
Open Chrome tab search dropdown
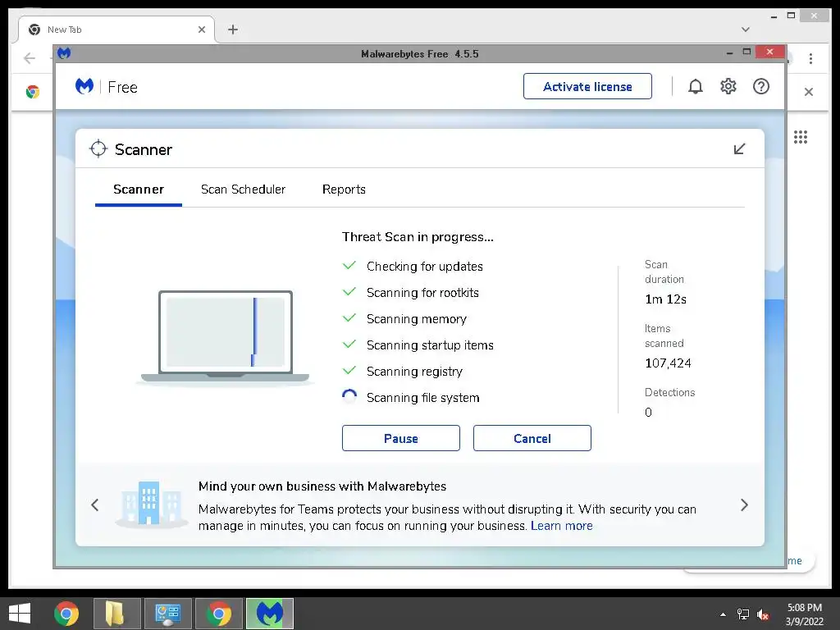[x=745, y=30]
